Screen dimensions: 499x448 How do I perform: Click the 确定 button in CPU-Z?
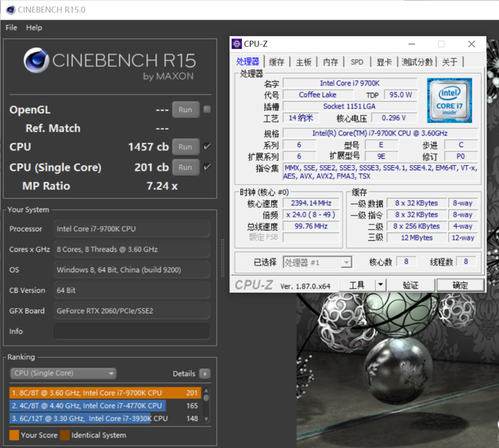click(x=460, y=285)
